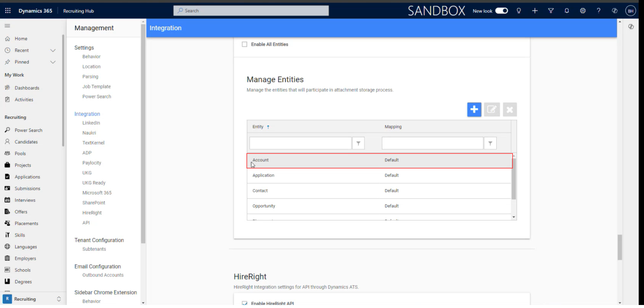Image resolution: width=644 pixels, height=308 pixels.
Task: Select the Application entity row
Action: [379, 176]
